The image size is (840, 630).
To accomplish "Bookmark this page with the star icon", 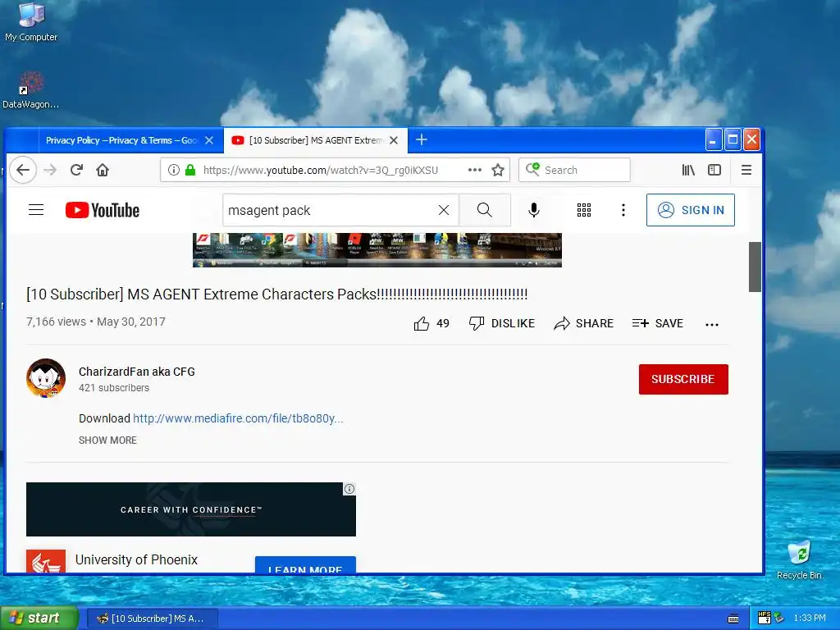I will 498,171.
